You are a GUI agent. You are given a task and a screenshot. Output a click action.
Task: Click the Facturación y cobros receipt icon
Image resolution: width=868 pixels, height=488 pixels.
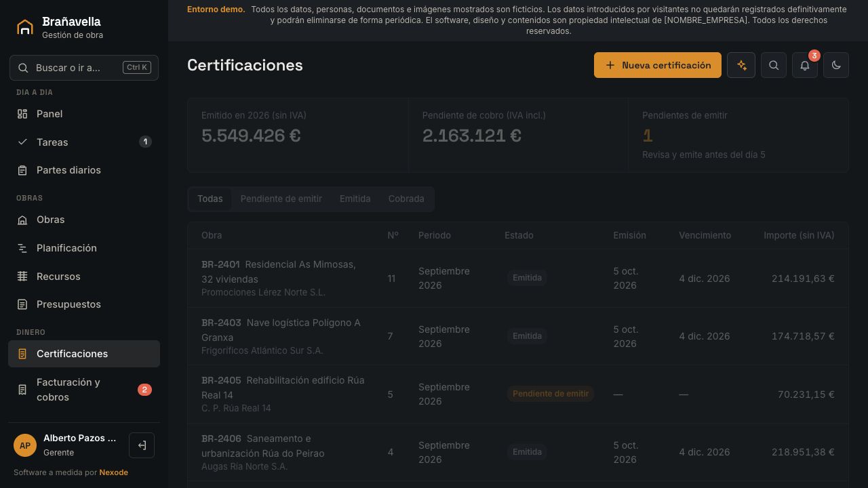click(x=22, y=390)
